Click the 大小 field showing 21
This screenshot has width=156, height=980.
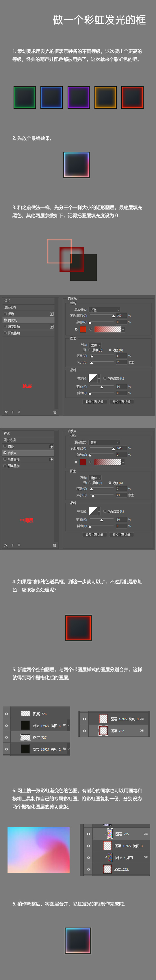[x=121, y=495]
